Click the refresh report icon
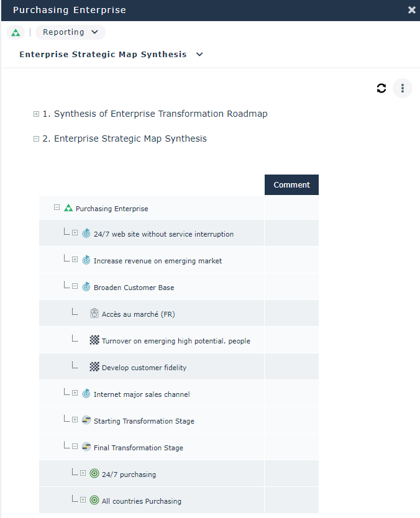Screen dimensions: 420x518 [x=381, y=88]
